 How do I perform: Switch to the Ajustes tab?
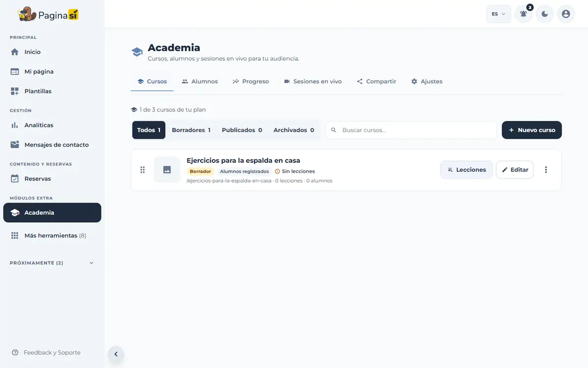pyautogui.click(x=427, y=81)
